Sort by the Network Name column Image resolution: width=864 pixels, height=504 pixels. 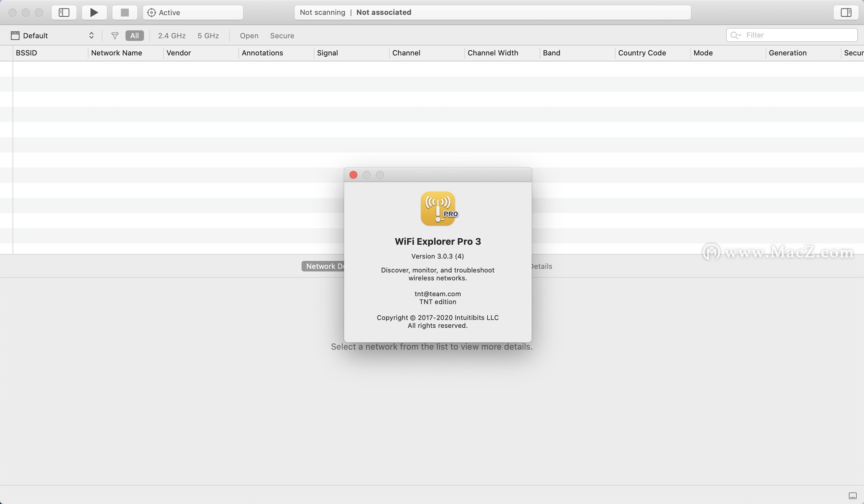pyautogui.click(x=117, y=53)
